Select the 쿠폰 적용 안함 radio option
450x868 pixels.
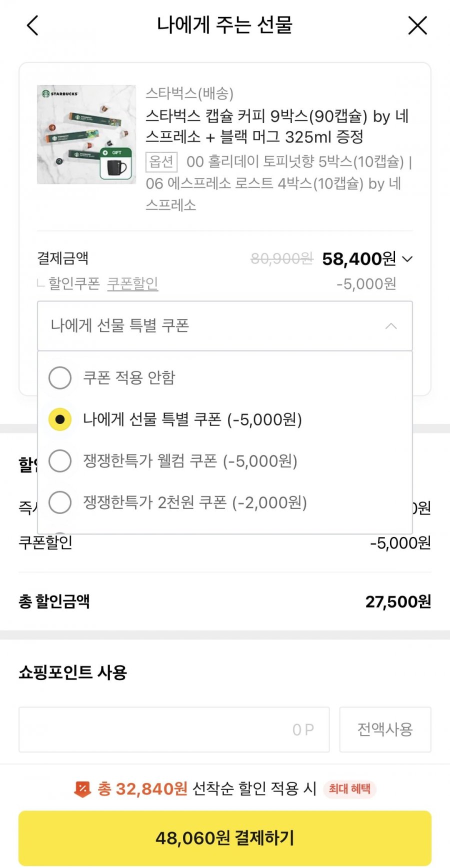[60, 377]
